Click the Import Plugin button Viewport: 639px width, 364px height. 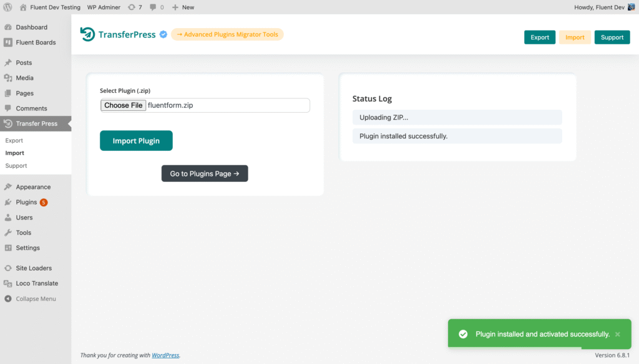pos(136,140)
